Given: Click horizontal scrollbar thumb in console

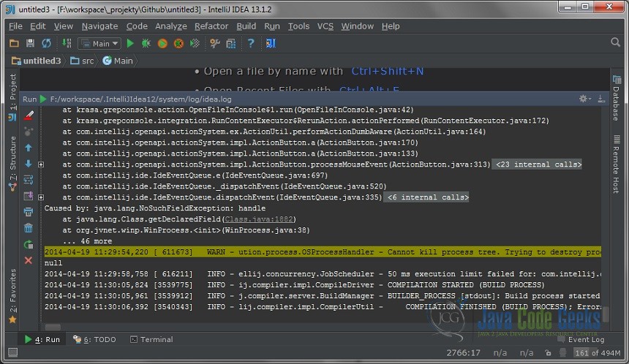Looking at the screenshot, I should click(53, 327).
